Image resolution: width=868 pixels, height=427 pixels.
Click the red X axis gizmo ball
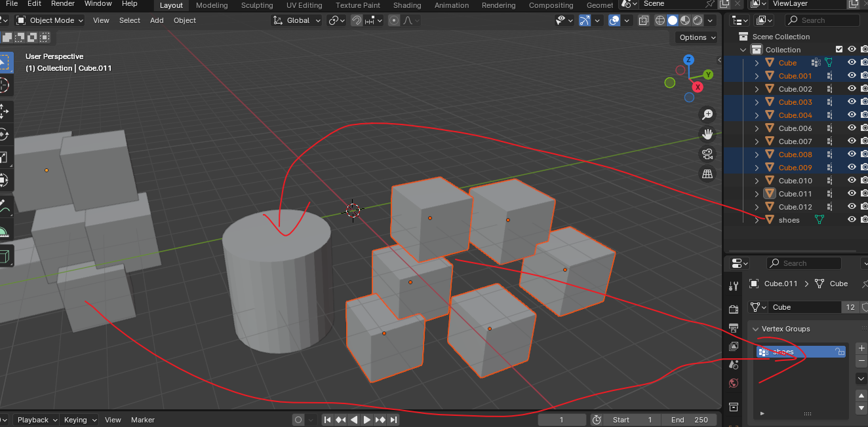[698, 86]
